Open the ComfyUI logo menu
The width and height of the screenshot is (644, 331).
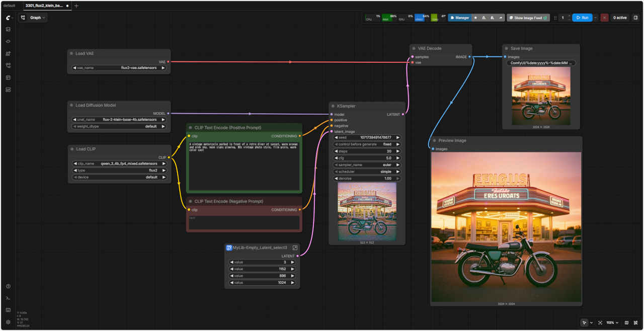pyautogui.click(x=8, y=18)
